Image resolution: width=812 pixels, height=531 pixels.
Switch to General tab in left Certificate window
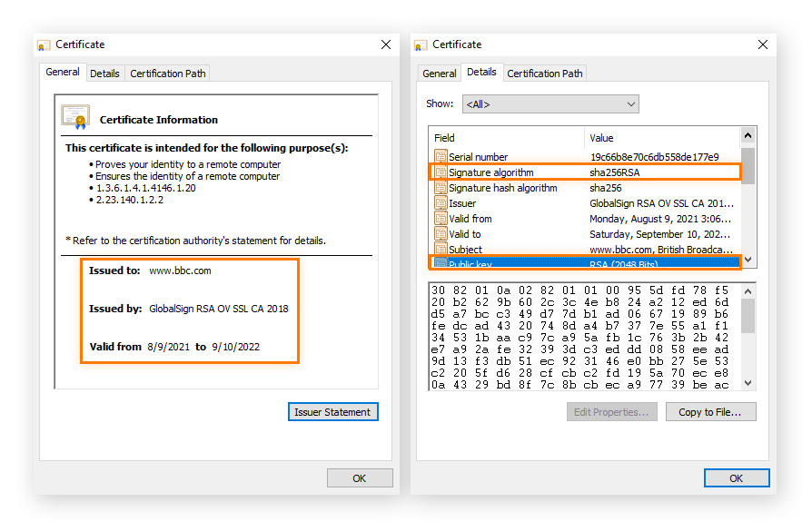(x=62, y=72)
